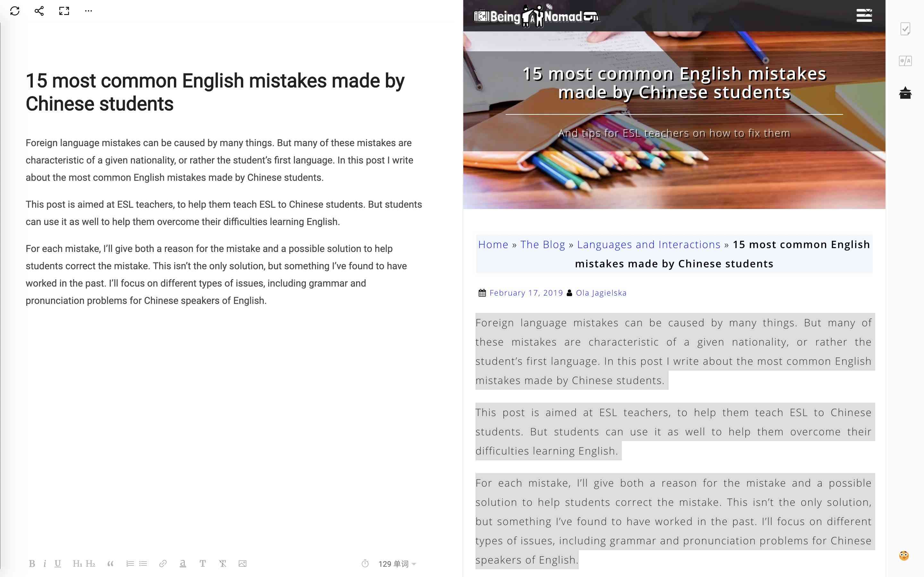The image size is (924, 577).
Task: Expand the overflow menu with three dots
Action: (89, 11)
